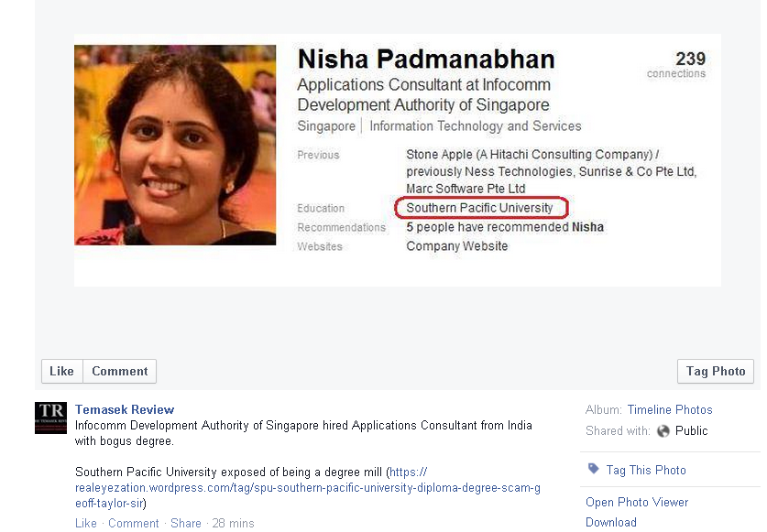Open Photo Viewer link
Image resolution: width=767 pixels, height=532 pixels.
[x=637, y=502]
